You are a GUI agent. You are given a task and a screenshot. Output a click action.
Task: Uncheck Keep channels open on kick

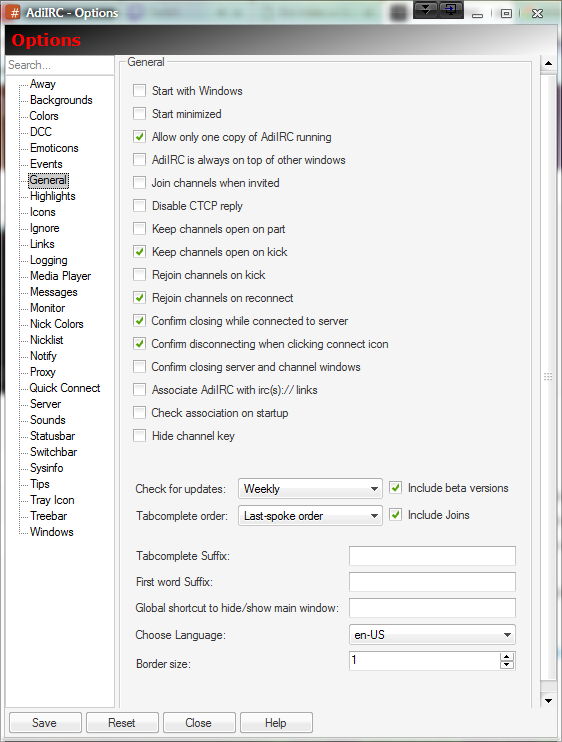[140, 252]
